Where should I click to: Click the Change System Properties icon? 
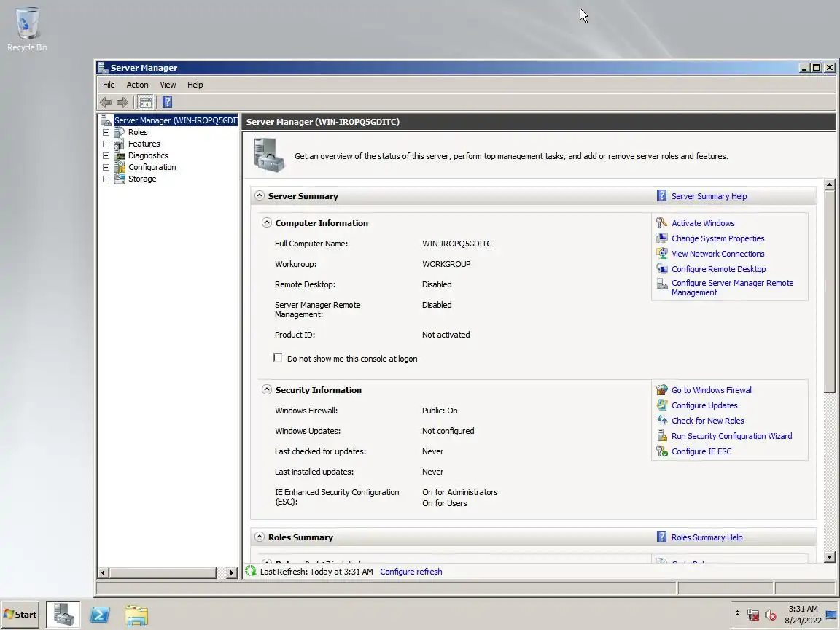tap(662, 238)
